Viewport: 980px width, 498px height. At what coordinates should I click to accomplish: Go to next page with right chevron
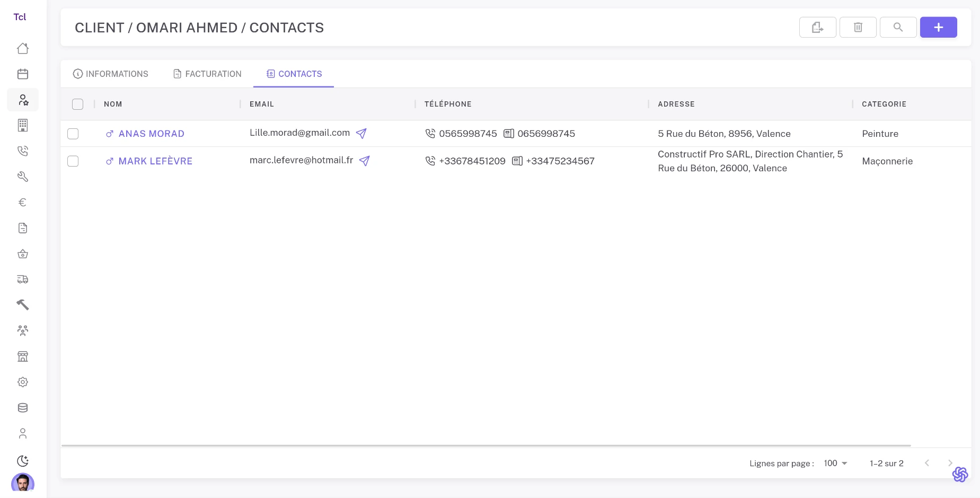coord(951,463)
